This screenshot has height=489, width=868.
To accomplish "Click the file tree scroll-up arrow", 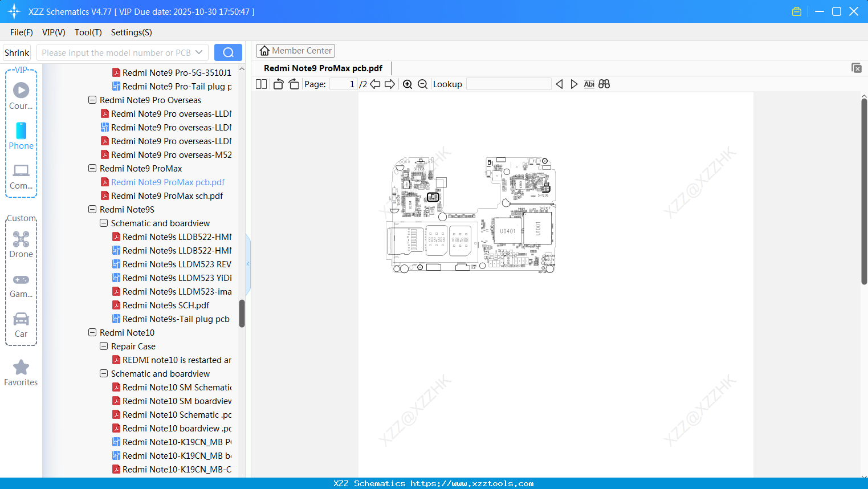I will tap(242, 69).
